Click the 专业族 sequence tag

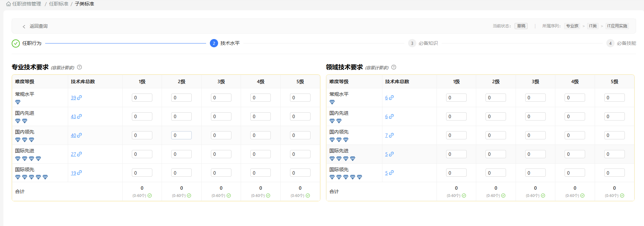pos(572,26)
